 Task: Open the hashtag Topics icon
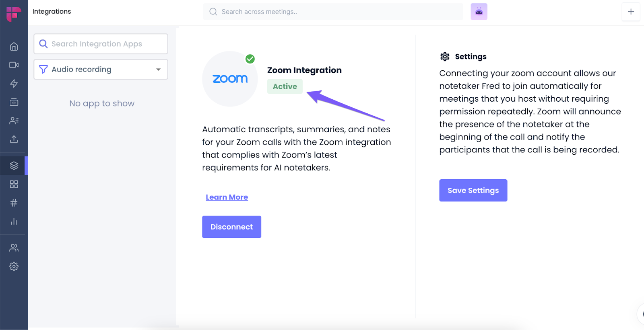[x=14, y=203]
